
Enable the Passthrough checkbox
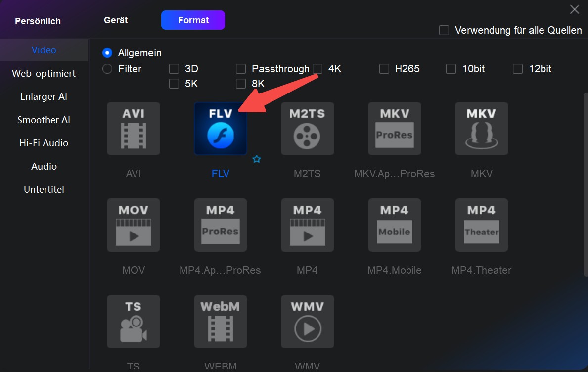tap(241, 69)
